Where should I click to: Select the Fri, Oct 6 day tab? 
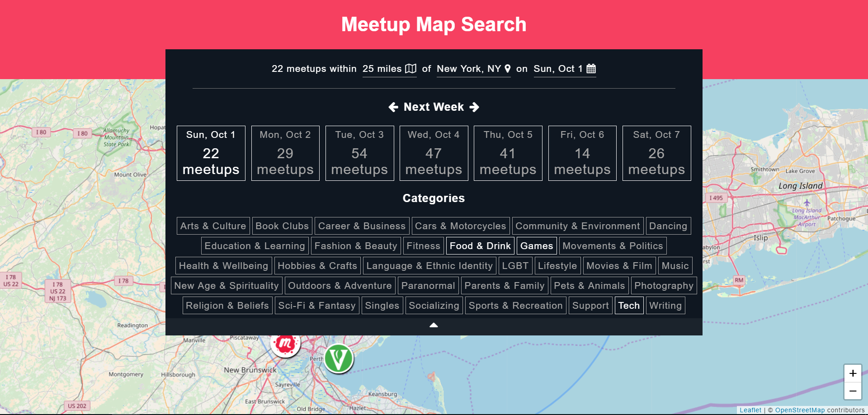tap(582, 153)
